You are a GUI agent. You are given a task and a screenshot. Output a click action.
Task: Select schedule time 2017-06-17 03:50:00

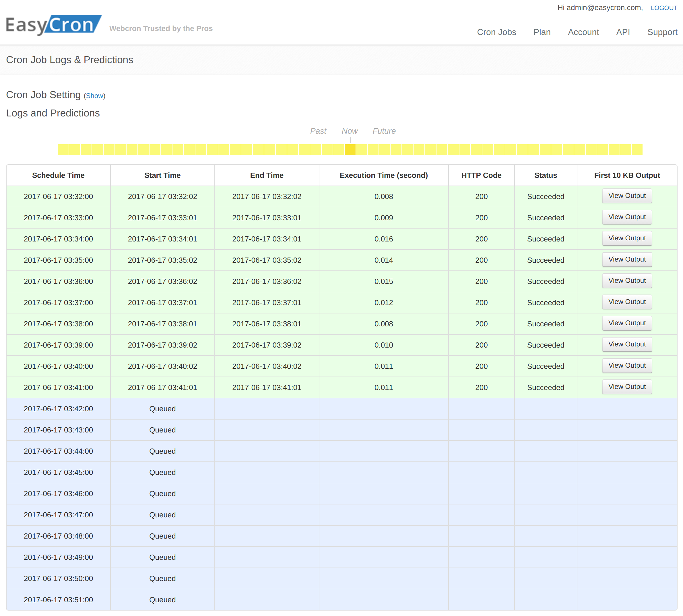point(58,579)
